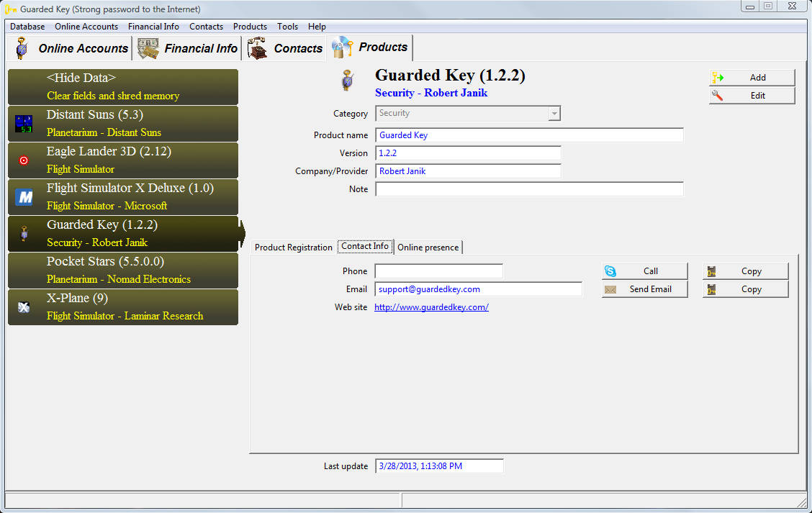Click the Guarded Key (1.2.2) heading

450,76
